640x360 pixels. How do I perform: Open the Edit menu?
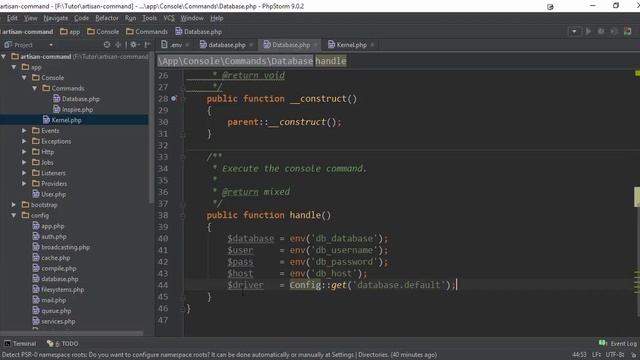click(x=12, y=18)
